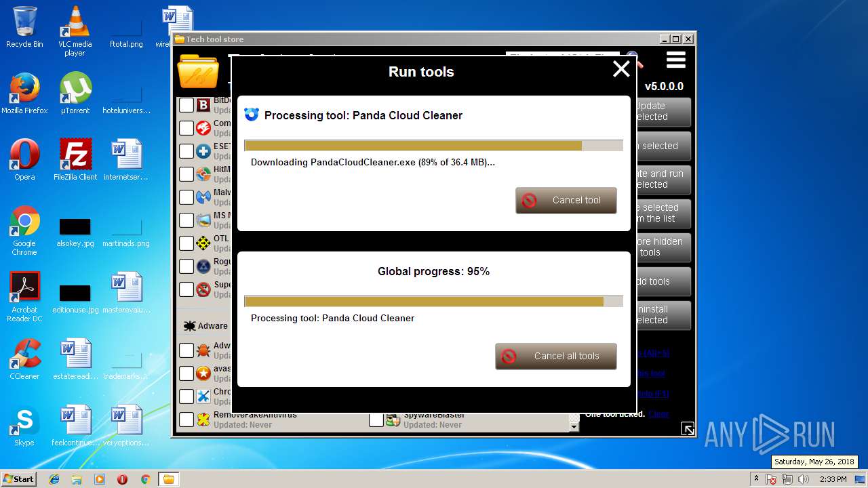Click the tool list scroll-down arrow

(x=574, y=427)
